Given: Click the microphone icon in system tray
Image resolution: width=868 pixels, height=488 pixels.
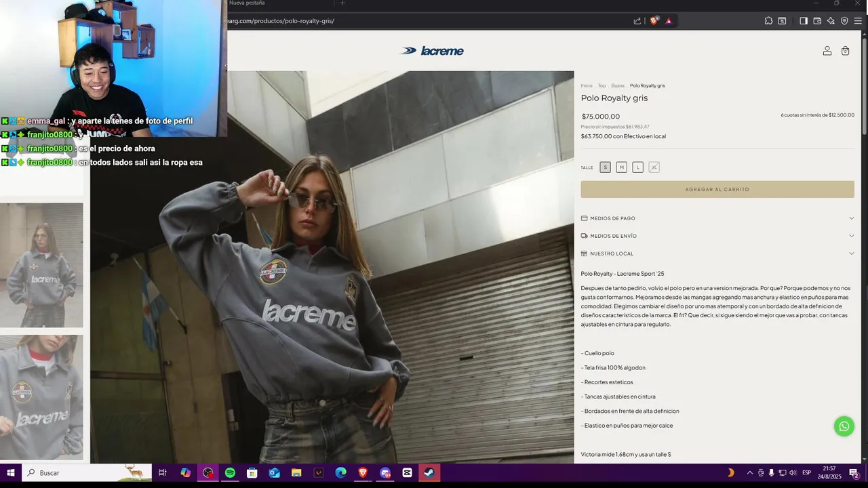Looking at the screenshot, I should pos(772,472).
